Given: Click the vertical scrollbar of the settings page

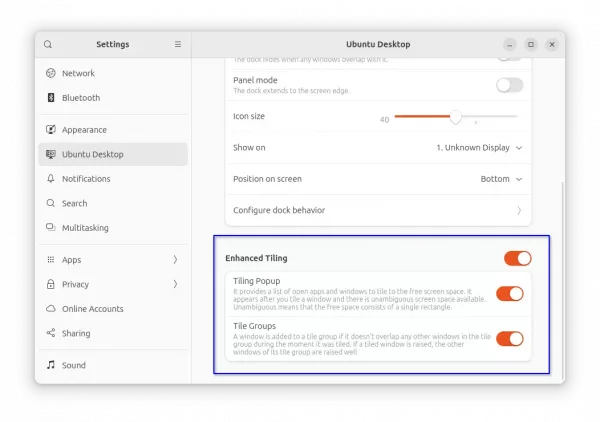Looking at the screenshot, I should [562, 281].
